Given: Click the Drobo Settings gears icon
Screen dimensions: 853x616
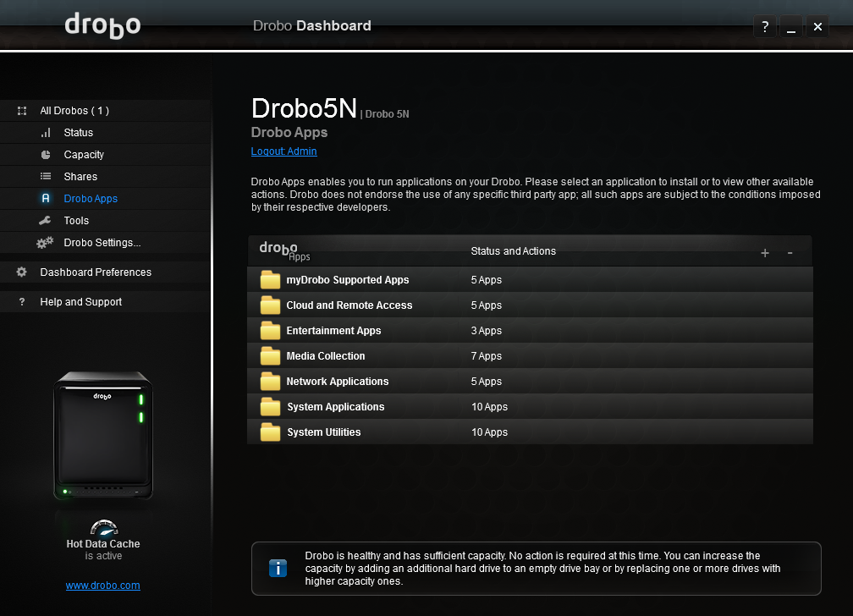Looking at the screenshot, I should pos(45,242).
